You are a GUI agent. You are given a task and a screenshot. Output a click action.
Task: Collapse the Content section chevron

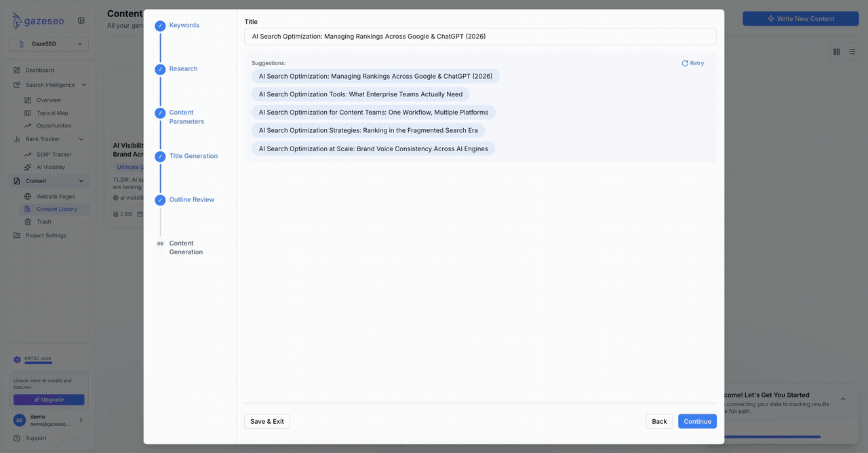81,181
